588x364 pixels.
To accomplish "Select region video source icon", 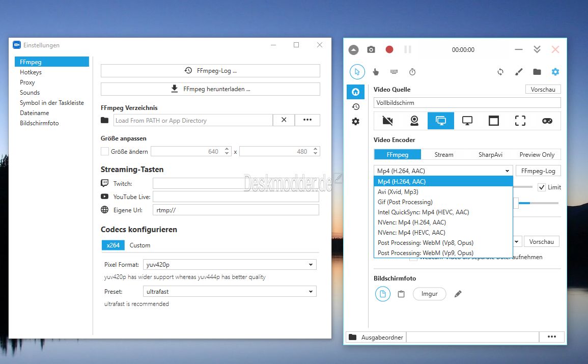I will (x=520, y=121).
